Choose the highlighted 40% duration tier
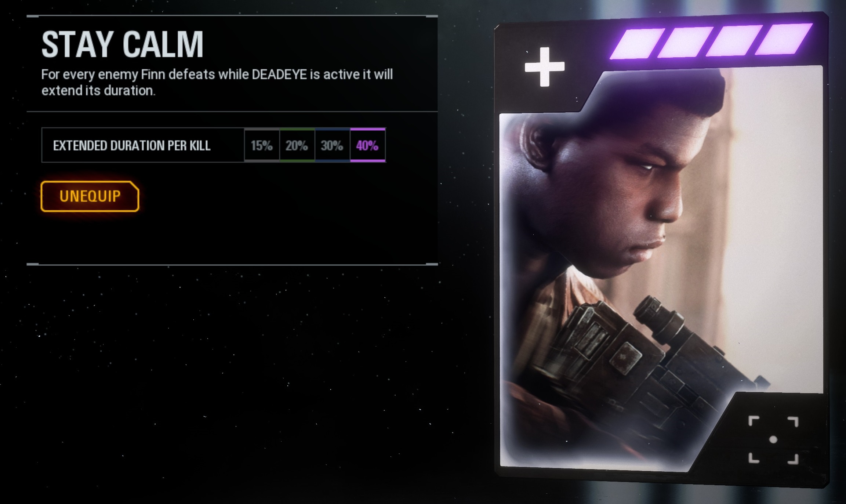Image resolution: width=846 pixels, height=504 pixels. 368,145
